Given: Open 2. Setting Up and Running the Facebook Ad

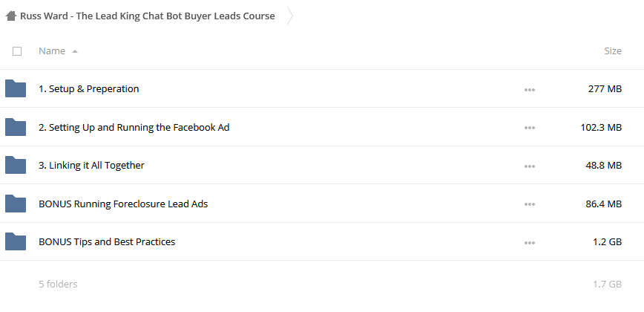Looking at the screenshot, I should click(134, 128).
